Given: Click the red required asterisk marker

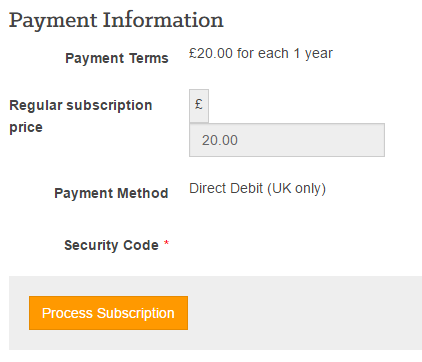Looking at the screenshot, I should pyautogui.click(x=166, y=243).
